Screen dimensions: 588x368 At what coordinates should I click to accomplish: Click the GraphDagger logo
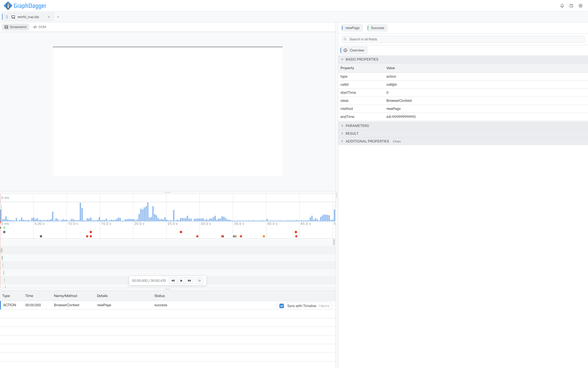coord(25,6)
